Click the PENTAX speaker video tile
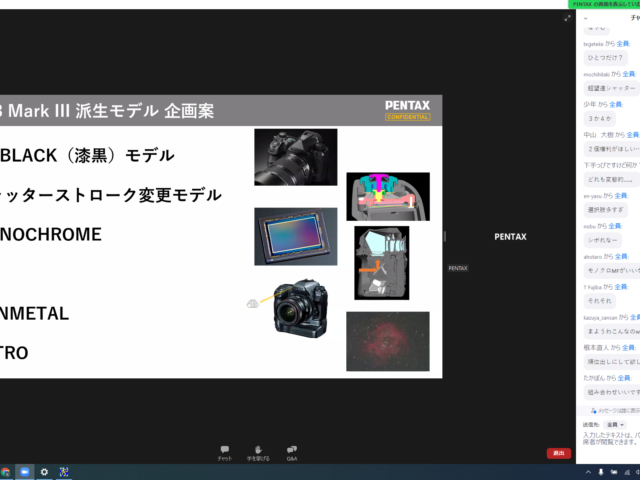This screenshot has height=480, width=640. (510, 237)
